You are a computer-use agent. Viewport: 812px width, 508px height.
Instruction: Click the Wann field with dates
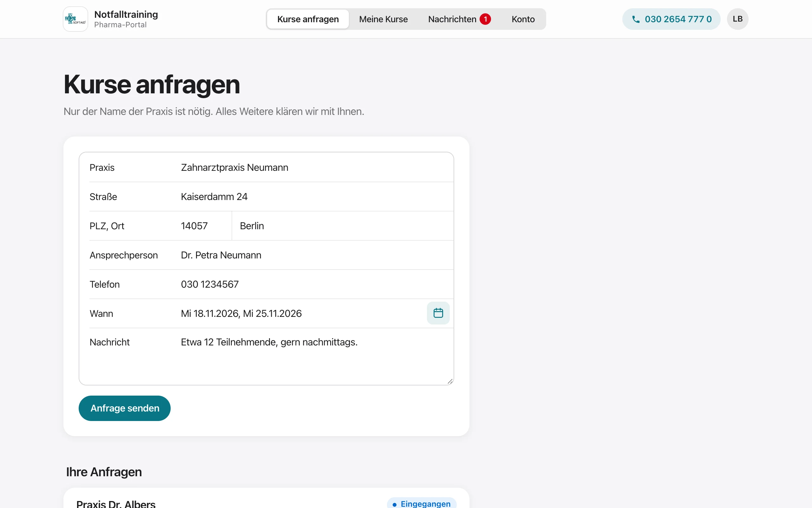tap(302, 313)
